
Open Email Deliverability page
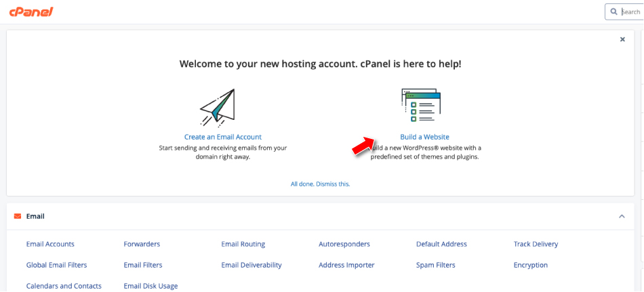[x=251, y=265]
